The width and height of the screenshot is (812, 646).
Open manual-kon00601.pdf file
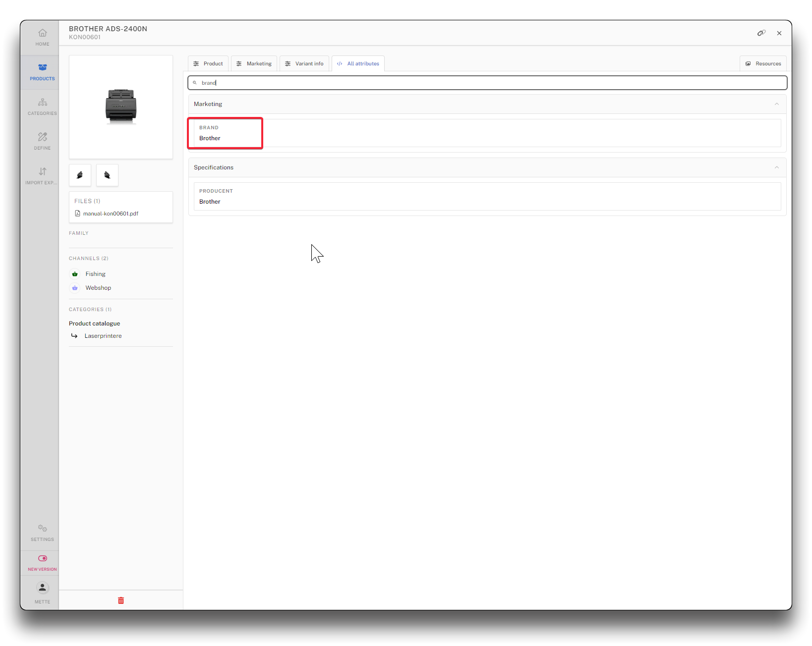point(110,214)
